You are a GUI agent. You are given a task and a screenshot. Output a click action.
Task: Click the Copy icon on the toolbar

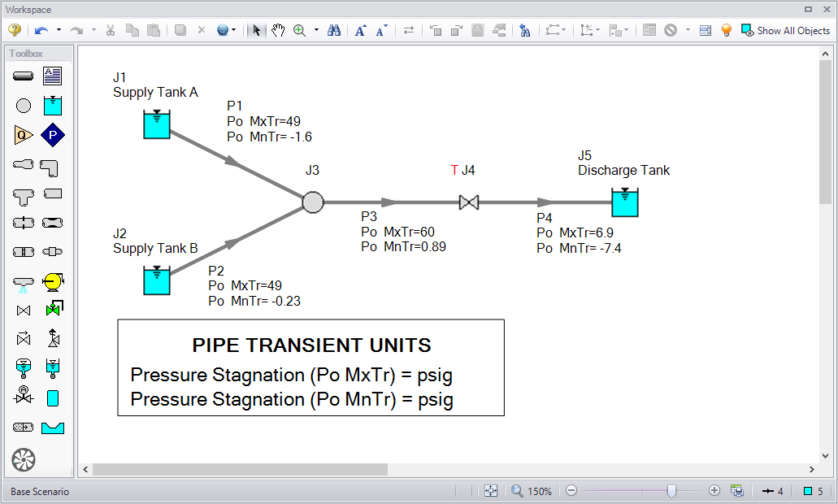[x=130, y=30]
